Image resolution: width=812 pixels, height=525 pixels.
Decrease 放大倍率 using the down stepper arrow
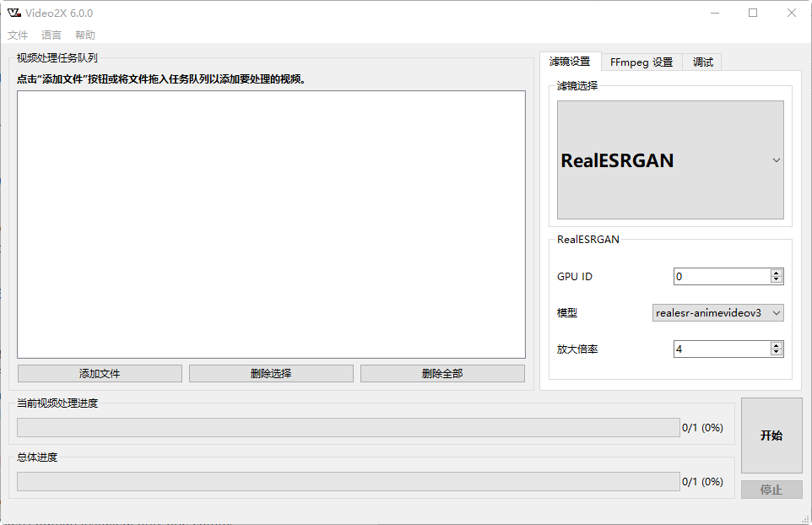pos(776,352)
